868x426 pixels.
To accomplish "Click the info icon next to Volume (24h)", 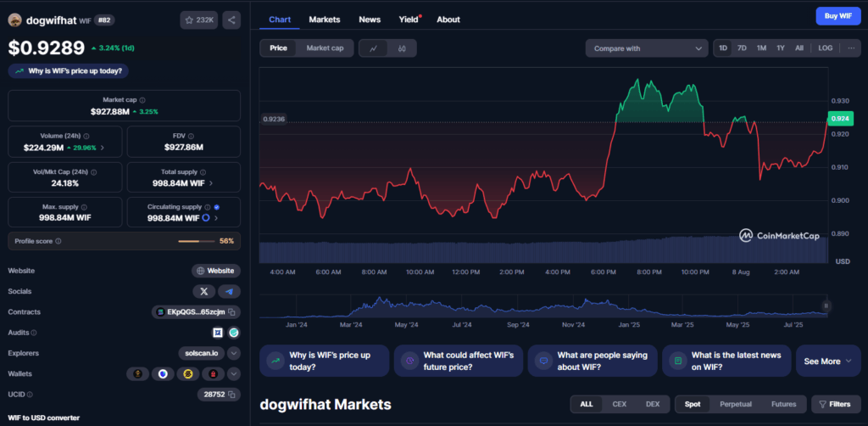I will pyautogui.click(x=86, y=136).
